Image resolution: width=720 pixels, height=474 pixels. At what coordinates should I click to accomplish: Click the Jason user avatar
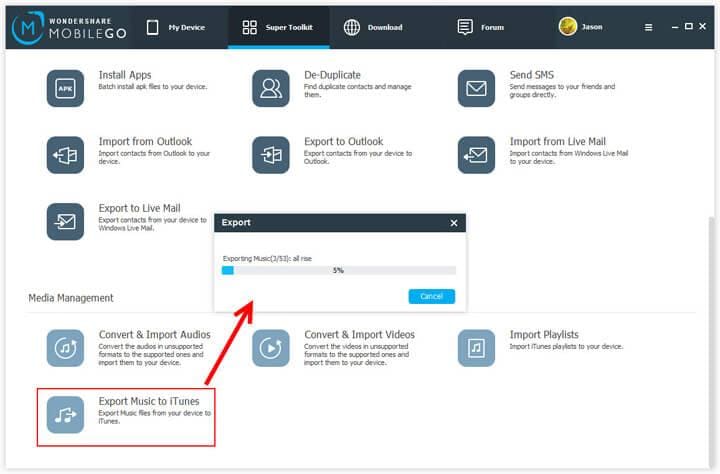[x=568, y=27]
